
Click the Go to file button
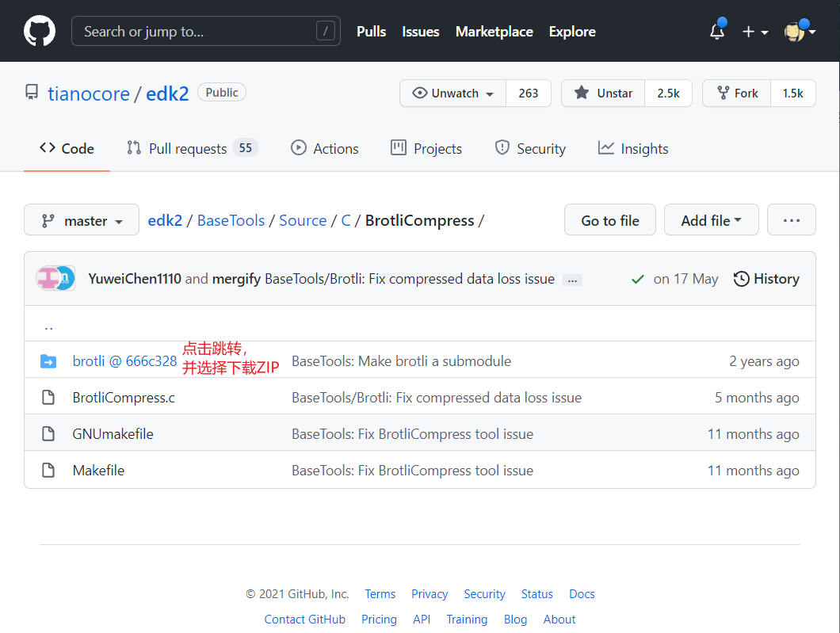point(609,219)
